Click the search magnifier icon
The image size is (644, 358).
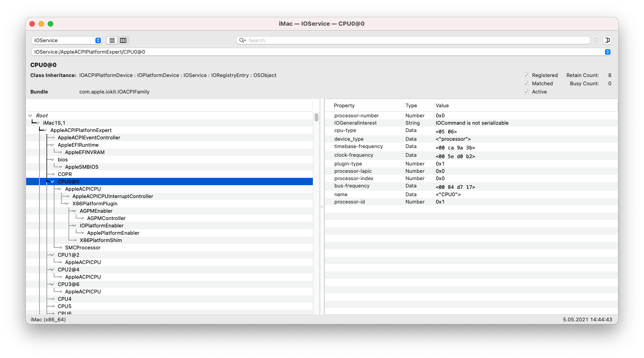(242, 40)
